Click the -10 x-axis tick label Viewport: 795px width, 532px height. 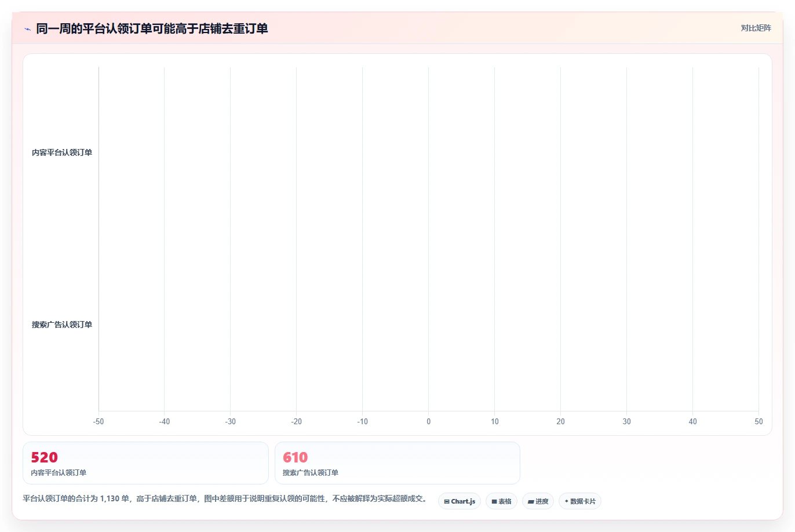363,421
